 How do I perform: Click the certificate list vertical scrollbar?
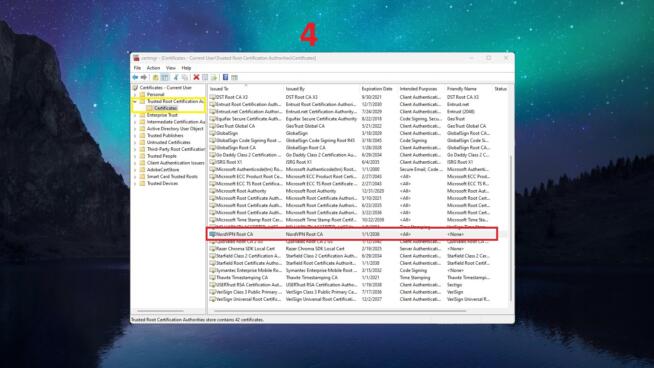point(511,229)
